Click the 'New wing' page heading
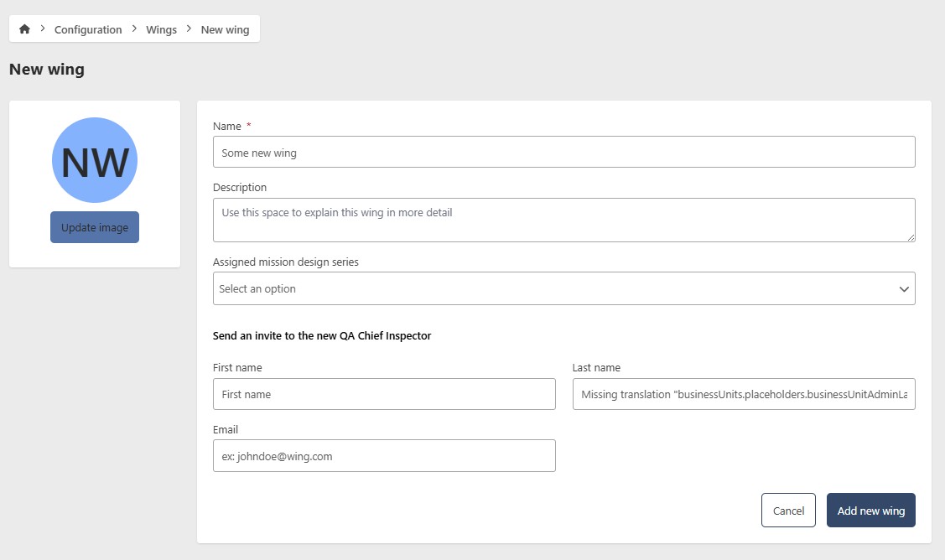This screenshot has width=945, height=560. click(x=46, y=70)
